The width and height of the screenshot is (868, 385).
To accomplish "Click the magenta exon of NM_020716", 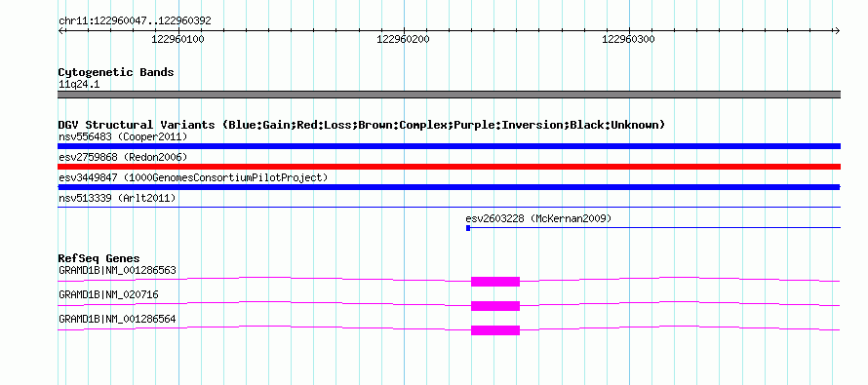I will (495, 306).
